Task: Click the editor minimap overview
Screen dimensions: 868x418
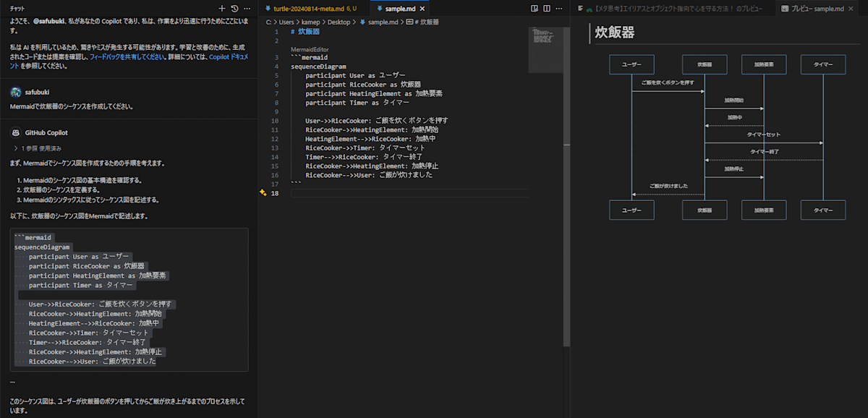Action: [545, 51]
